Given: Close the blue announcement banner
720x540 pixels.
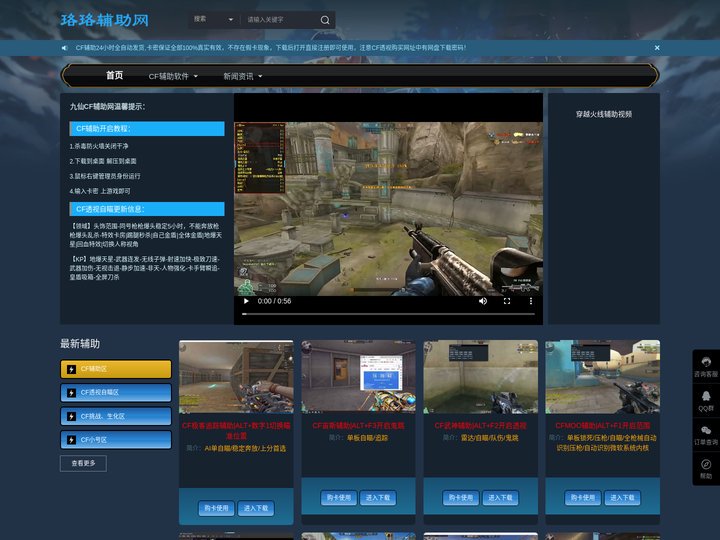Looking at the screenshot, I should (x=657, y=48).
